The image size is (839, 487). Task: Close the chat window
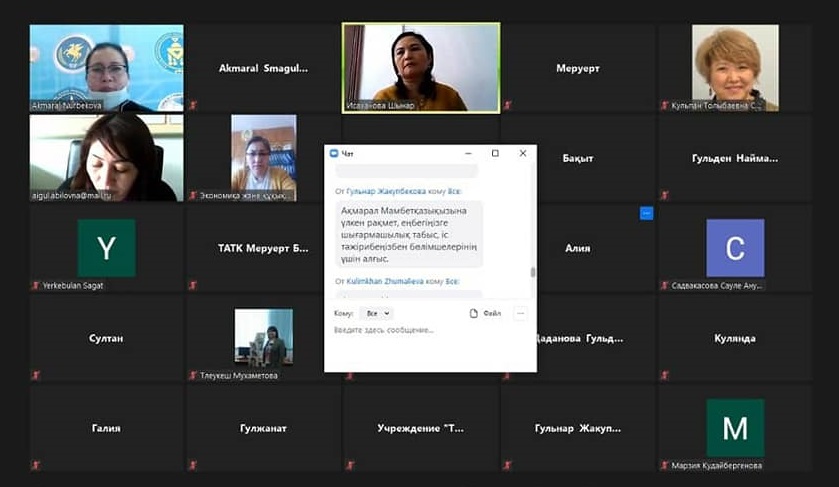click(x=522, y=154)
